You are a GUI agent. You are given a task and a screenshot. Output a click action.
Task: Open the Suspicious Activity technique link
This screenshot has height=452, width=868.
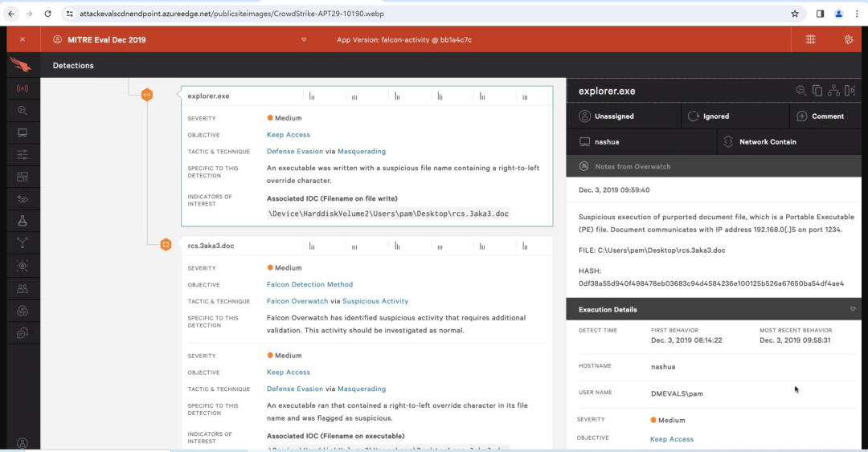coord(375,301)
